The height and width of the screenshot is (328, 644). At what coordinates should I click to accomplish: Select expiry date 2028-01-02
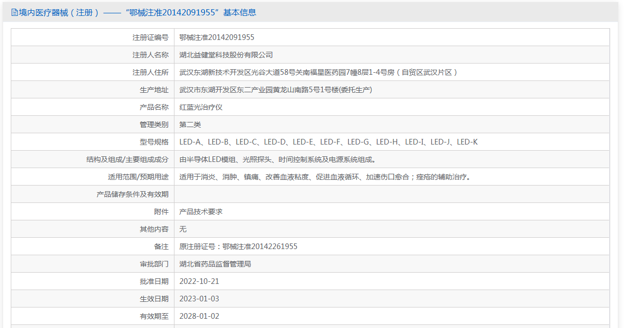(x=199, y=316)
